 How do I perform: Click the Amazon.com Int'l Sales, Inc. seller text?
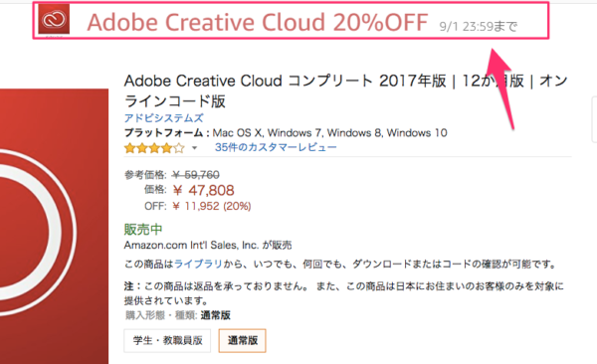[191, 245]
